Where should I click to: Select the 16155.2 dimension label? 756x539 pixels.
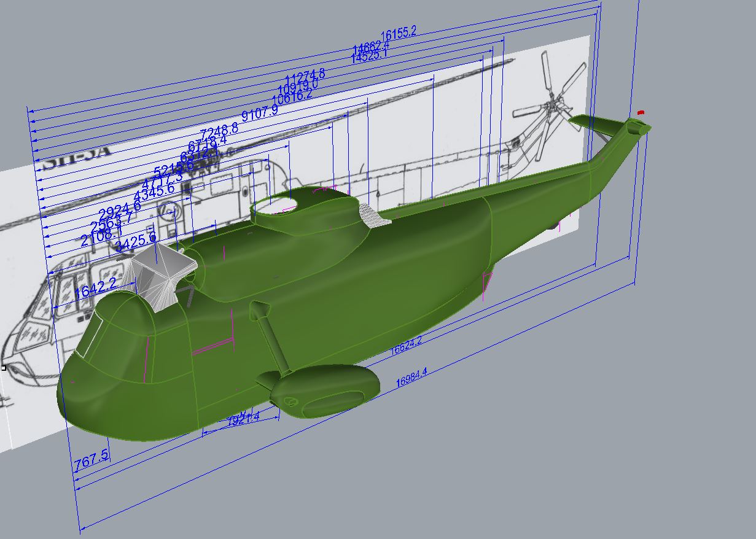(399, 34)
